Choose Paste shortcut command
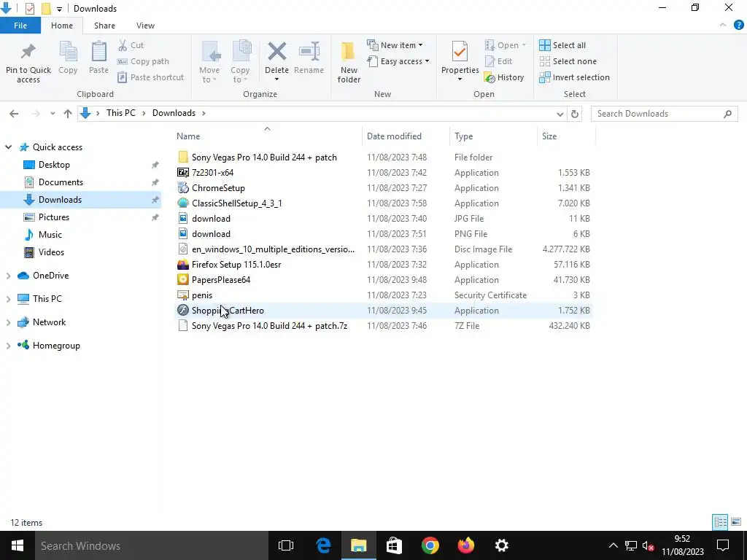The height and width of the screenshot is (560, 747). point(150,77)
